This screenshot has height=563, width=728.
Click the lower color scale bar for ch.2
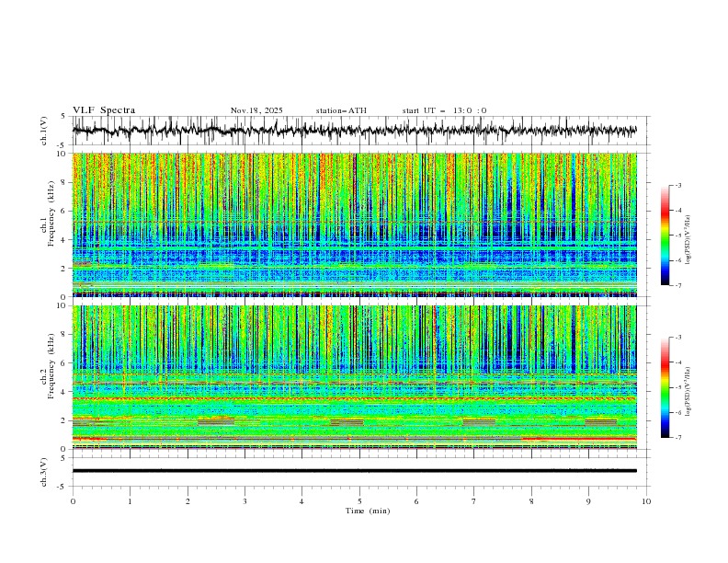pos(665,387)
